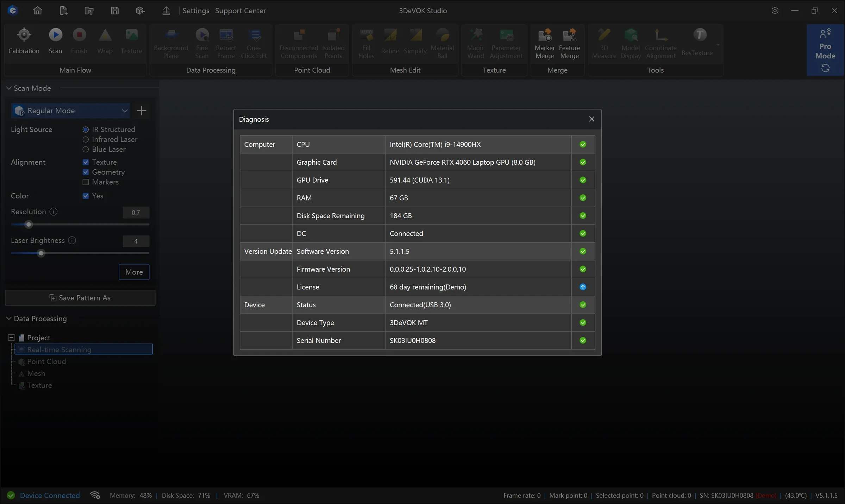Image resolution: width=845 pixels, height=504 pixels.
Task: Select the Isolated Points tool
Action: 333,43
